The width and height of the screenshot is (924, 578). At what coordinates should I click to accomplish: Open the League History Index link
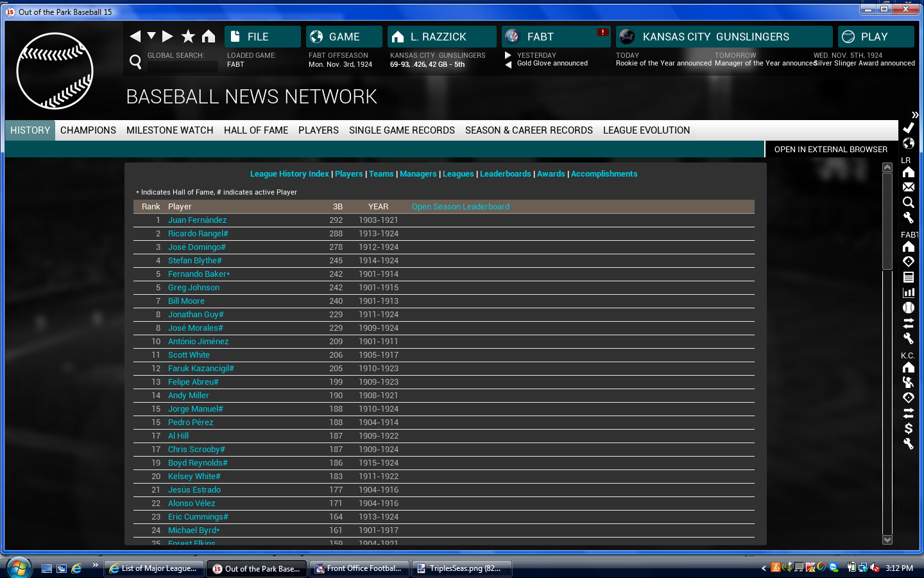point(289,174)
